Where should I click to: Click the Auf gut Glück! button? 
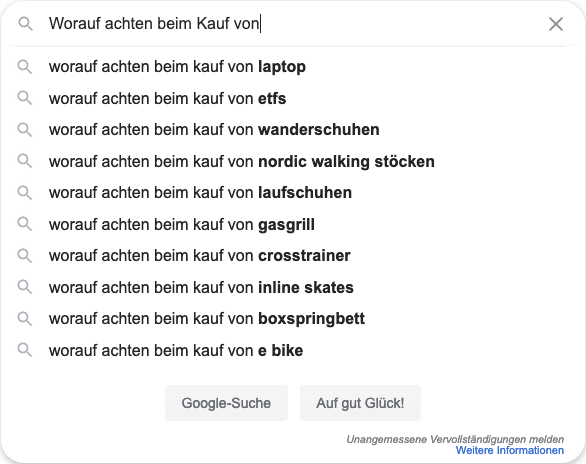[x=360, y=403]
